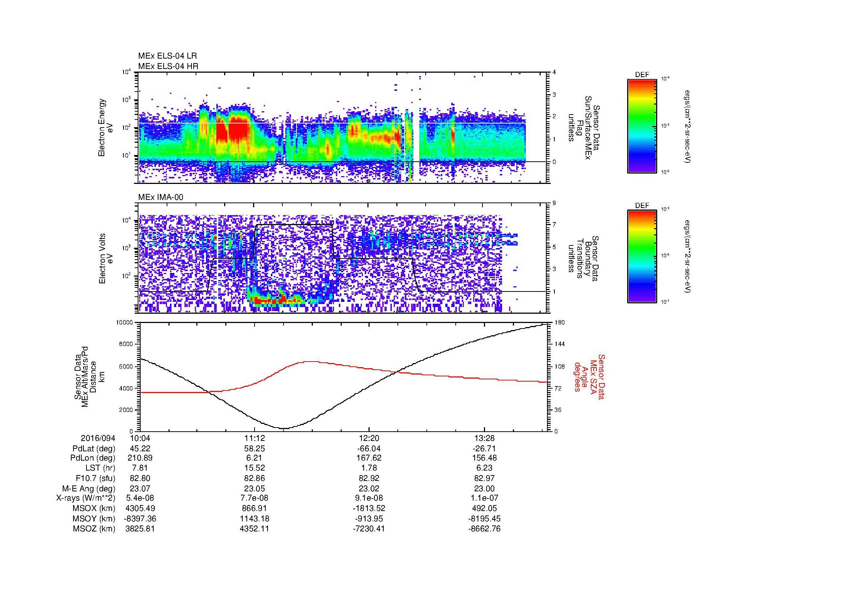Screen dimensions: 868x613
Task: Click MSOY value -8397.36
Action: click(x=140, y=519)
